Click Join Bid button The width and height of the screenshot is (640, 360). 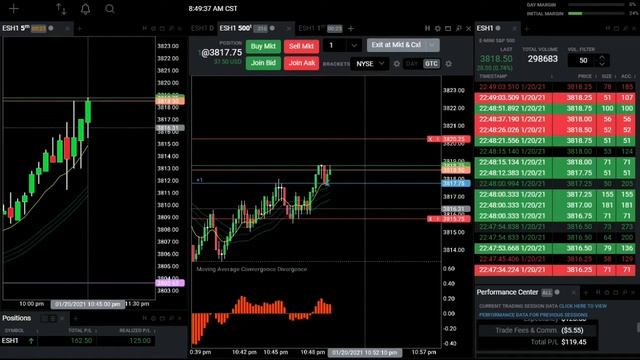point(263,63)
